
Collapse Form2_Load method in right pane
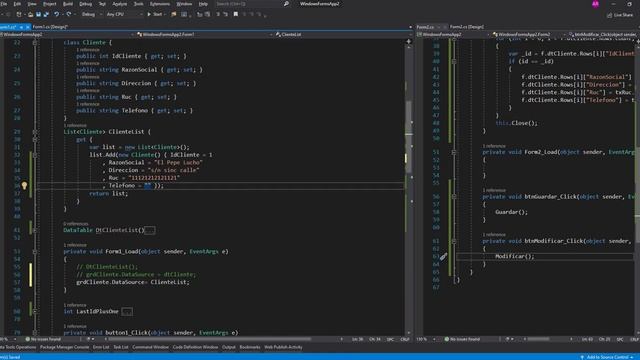pyautogui.click(x=453, y=152)
